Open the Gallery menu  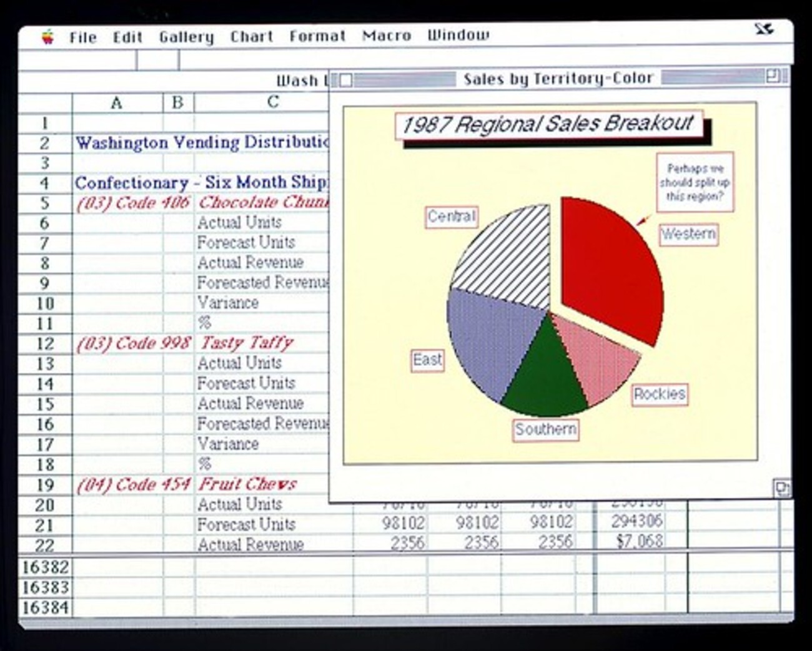click(x=186, y=37)
